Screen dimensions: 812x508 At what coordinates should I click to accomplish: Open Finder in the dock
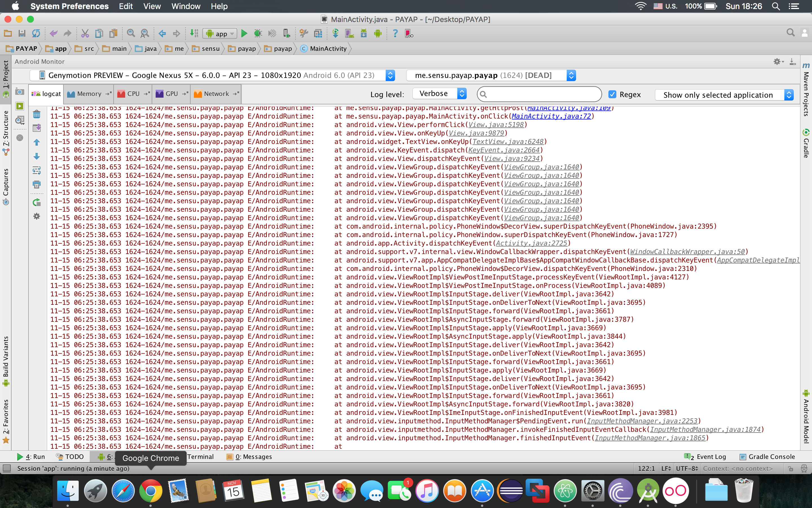click(x=68, y=491)
